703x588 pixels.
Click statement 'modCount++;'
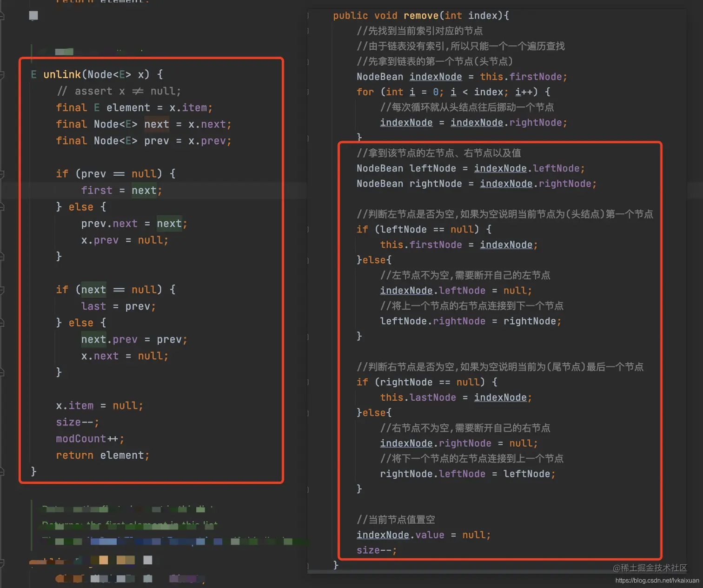click(90, 439)
